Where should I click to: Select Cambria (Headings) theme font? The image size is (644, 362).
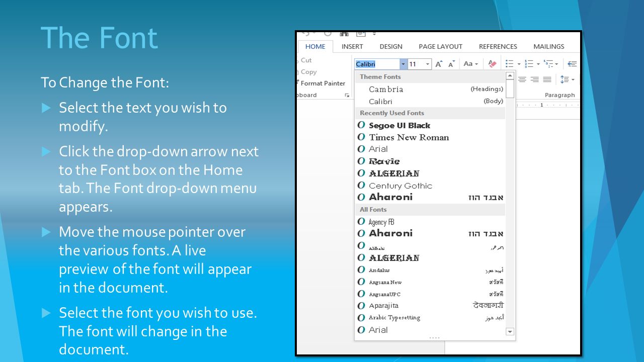click(430, 89)
